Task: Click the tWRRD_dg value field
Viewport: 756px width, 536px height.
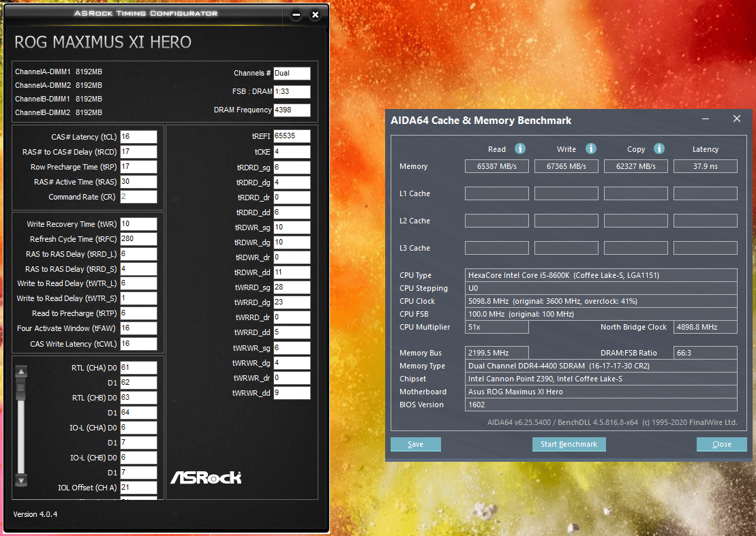Action: click(x=292, y=302)
